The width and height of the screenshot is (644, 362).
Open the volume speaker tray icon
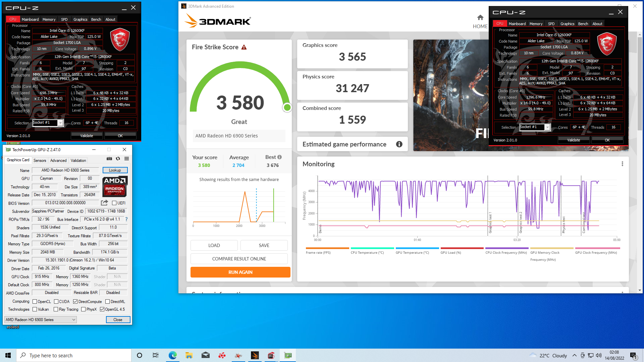(599, 355)
